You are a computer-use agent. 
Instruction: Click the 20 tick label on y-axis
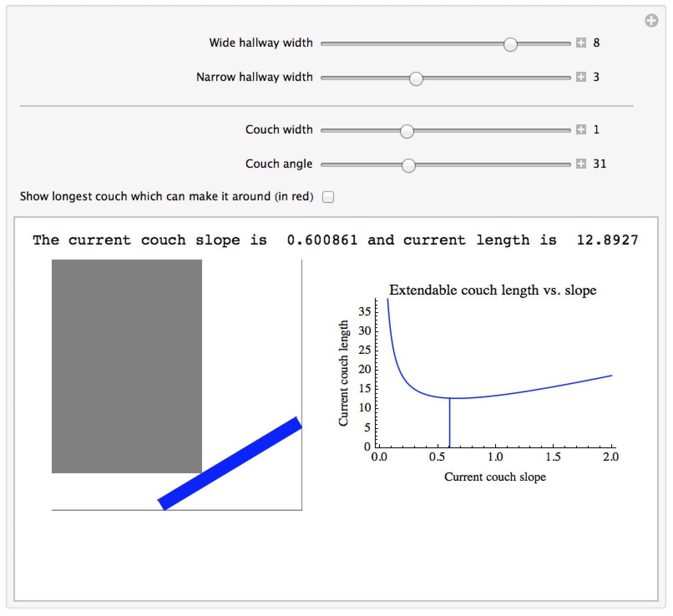coord(364,369)
